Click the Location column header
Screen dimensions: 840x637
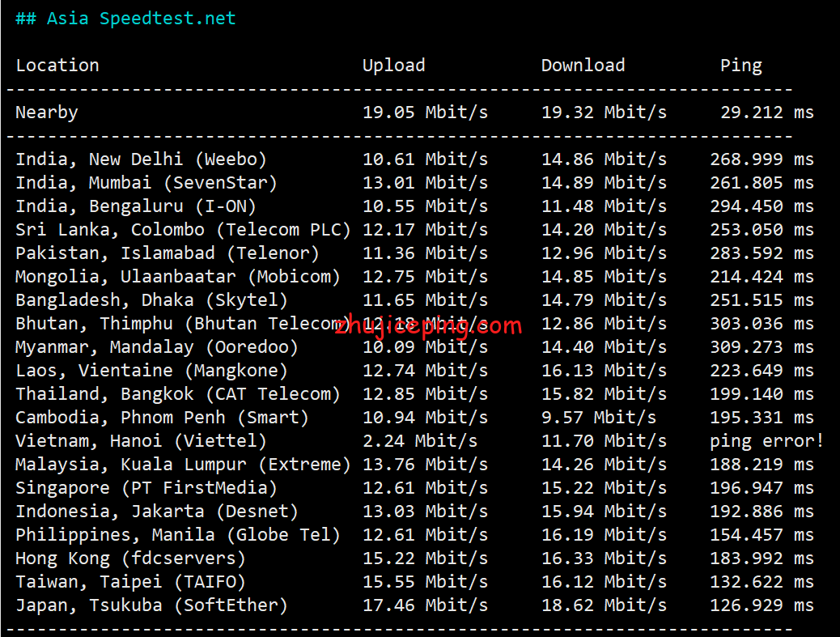click(57, 66)
